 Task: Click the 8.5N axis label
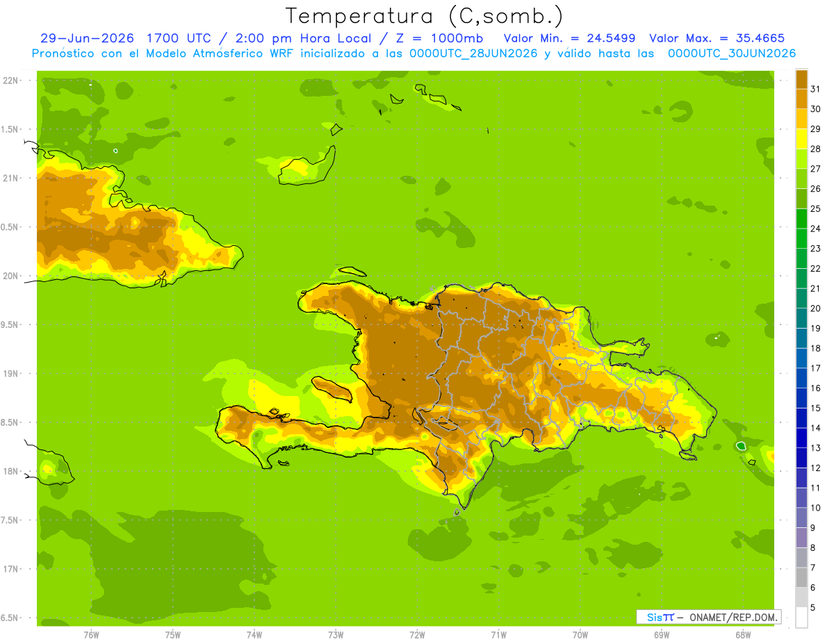10,422
